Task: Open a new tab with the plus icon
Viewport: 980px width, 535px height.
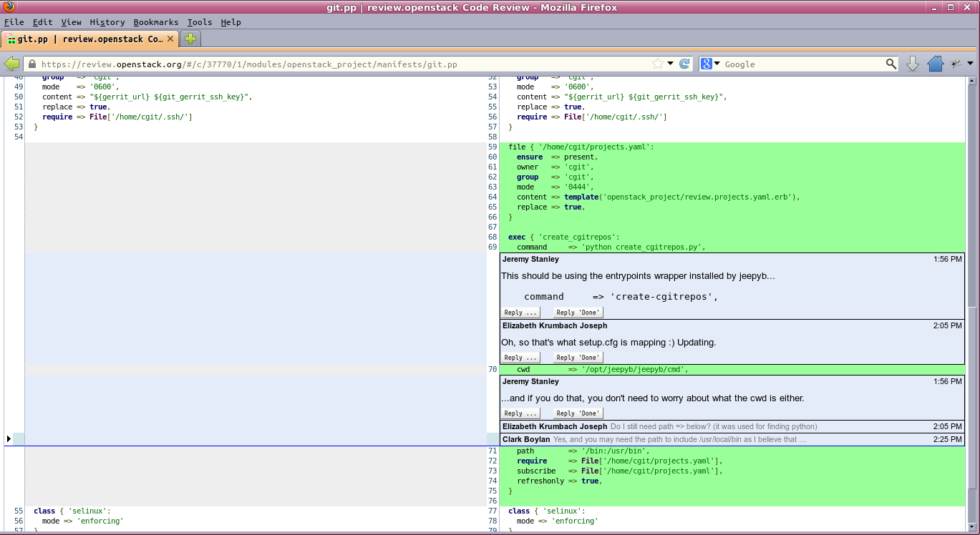Action: tap(190, 39)
